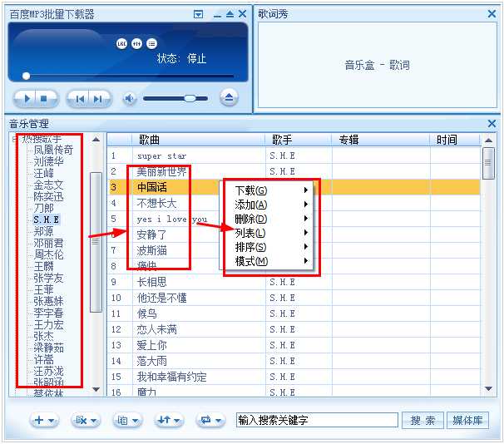Close the lyrics show panel

pyautogui.click(x=492, y=13)
